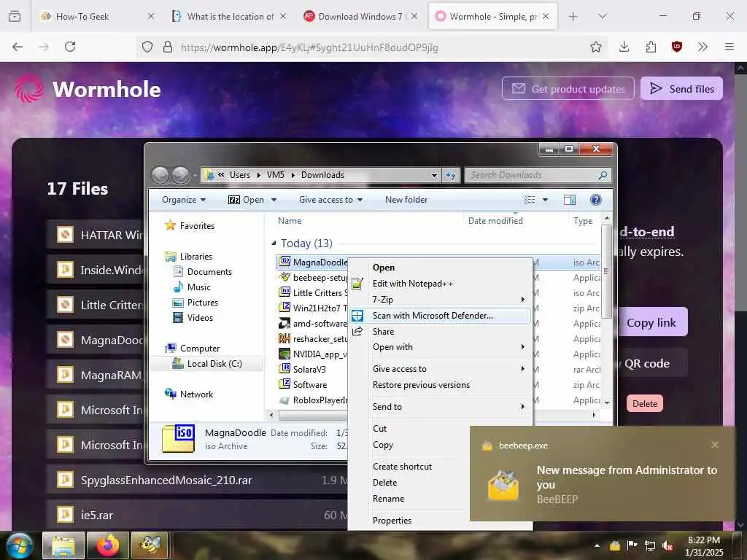Click SpyglassEnhancedMosaic_210.rar in the Wormhole list
The width and height of the screenshot is (747, 560).
pos(166,481)
